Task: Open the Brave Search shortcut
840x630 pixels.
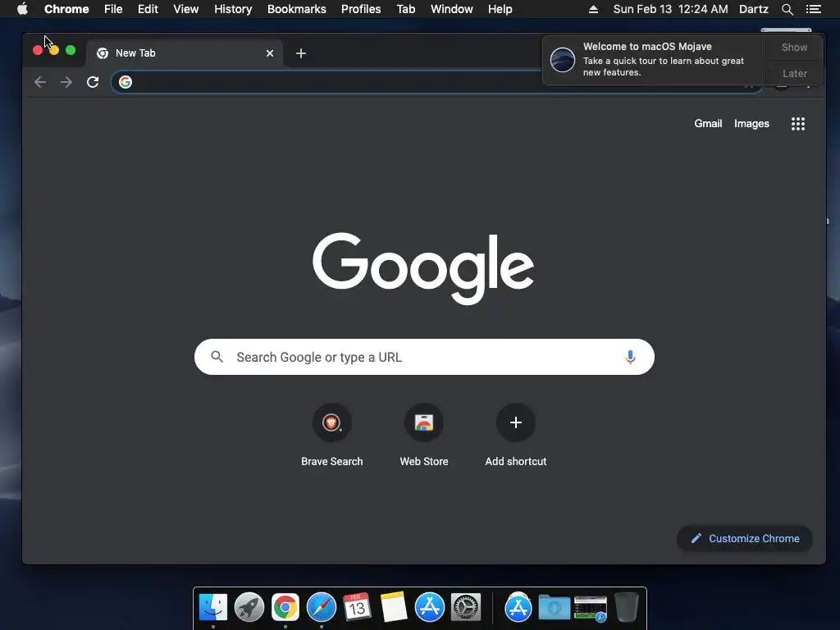Action: pos(331,435)
